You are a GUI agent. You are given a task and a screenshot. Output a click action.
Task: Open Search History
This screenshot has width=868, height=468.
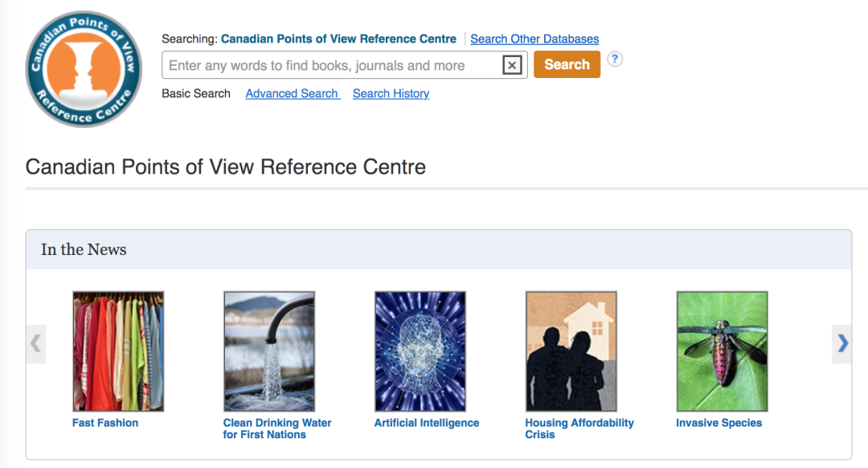point(391,93)
